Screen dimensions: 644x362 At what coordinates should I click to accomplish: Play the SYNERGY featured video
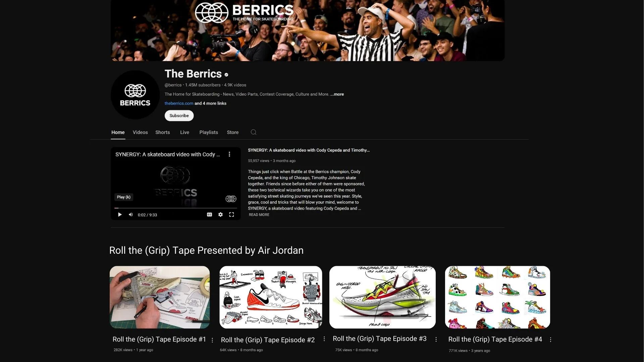click(120, 215)
